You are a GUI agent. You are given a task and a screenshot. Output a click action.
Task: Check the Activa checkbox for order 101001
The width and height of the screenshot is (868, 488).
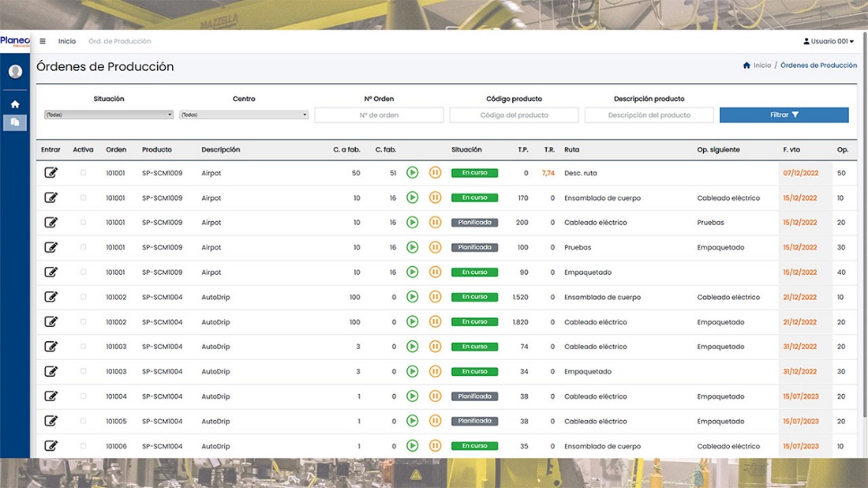83,173
